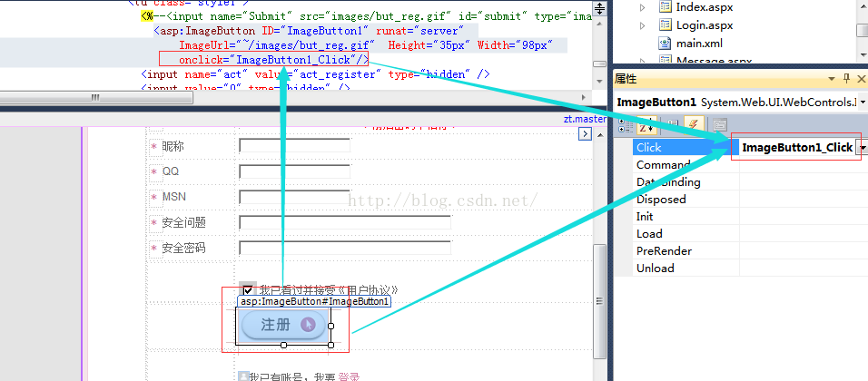Select the DataBinding event row
Image resolution: width=868 pixels, height=381 pixels.
tap(686, 182)
